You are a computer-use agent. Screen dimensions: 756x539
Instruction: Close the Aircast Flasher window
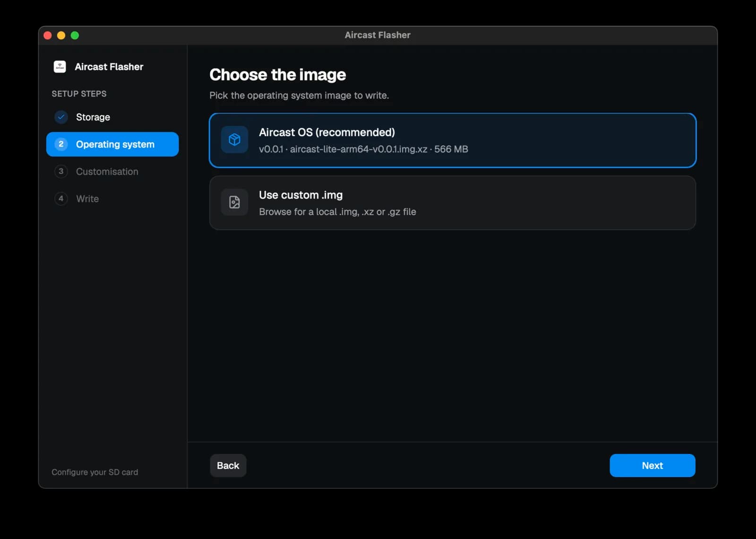pos(48,35)
